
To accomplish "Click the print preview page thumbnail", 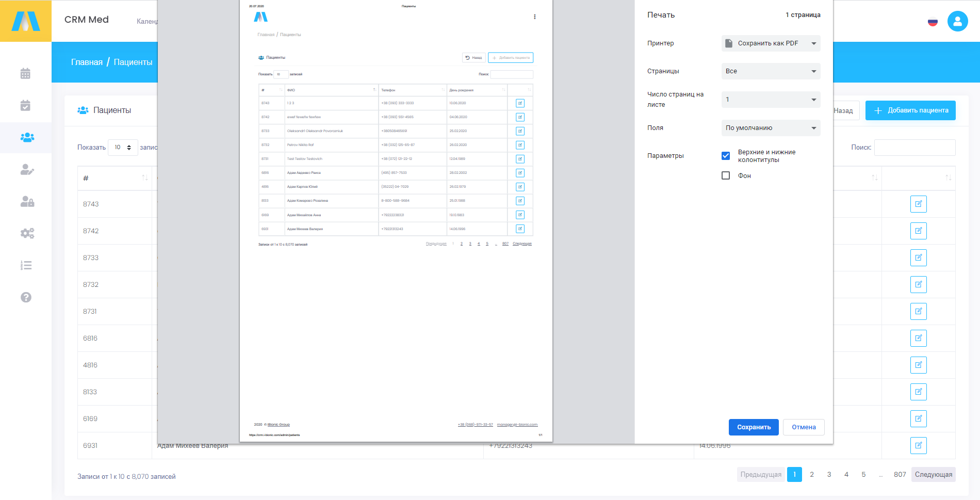I will click(396, 221).
